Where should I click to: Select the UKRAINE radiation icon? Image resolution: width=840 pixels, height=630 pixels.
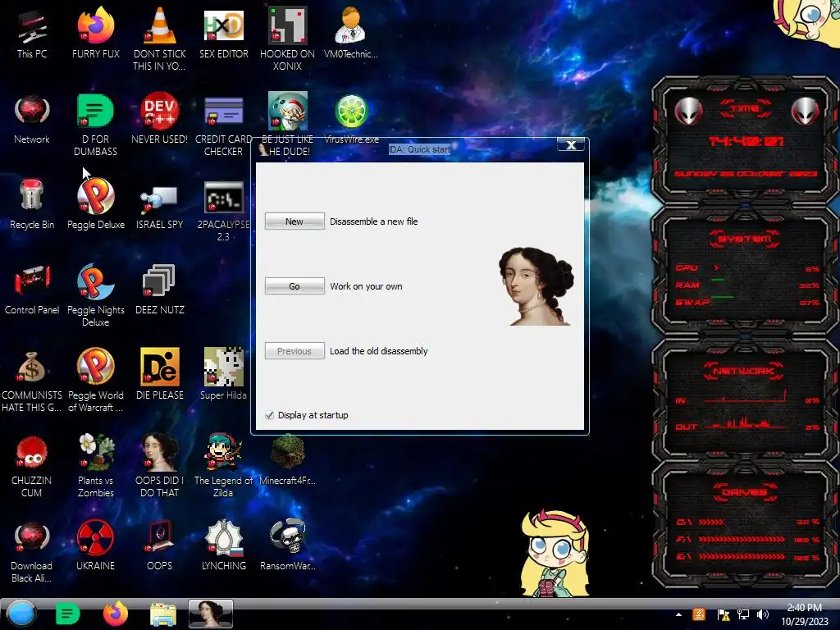tap(95, 545)
